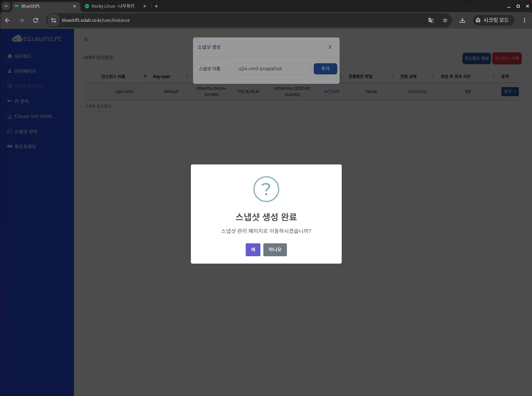Click the translate page icon

431,20
